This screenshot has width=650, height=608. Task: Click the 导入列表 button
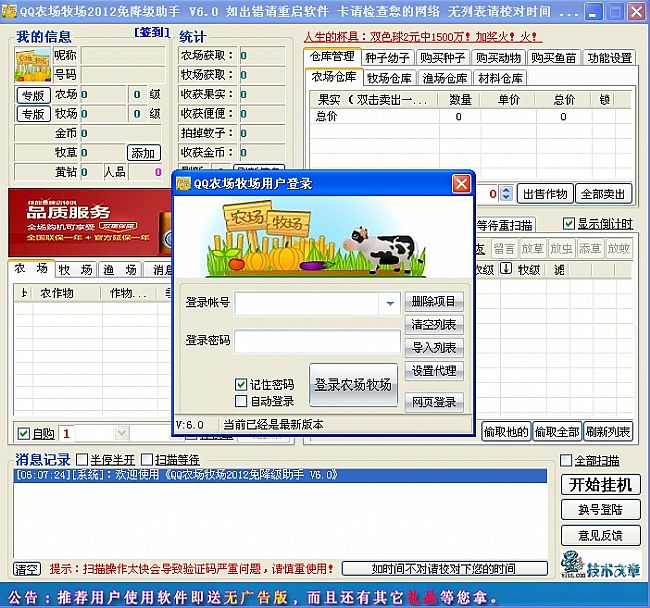pos(434,347)
